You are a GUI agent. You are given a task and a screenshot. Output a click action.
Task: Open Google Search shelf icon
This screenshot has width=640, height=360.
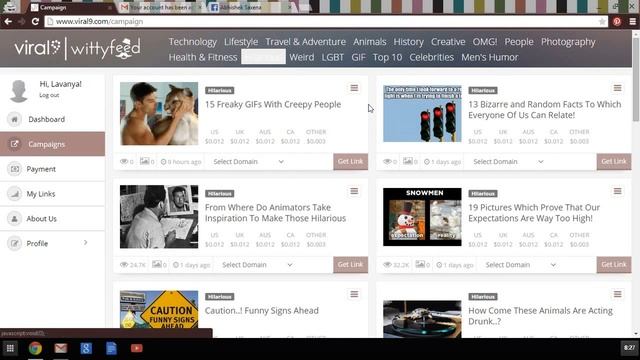click(86, 348)
